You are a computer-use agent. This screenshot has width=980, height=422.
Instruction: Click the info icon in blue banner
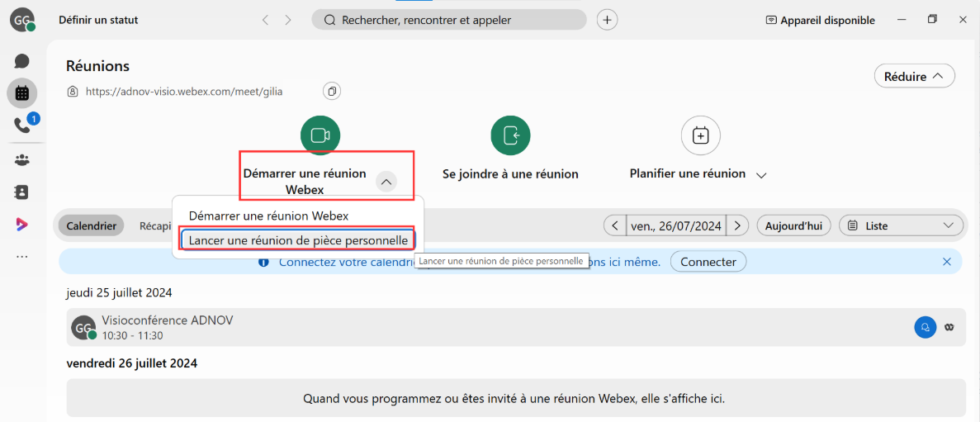click(263, 262)
